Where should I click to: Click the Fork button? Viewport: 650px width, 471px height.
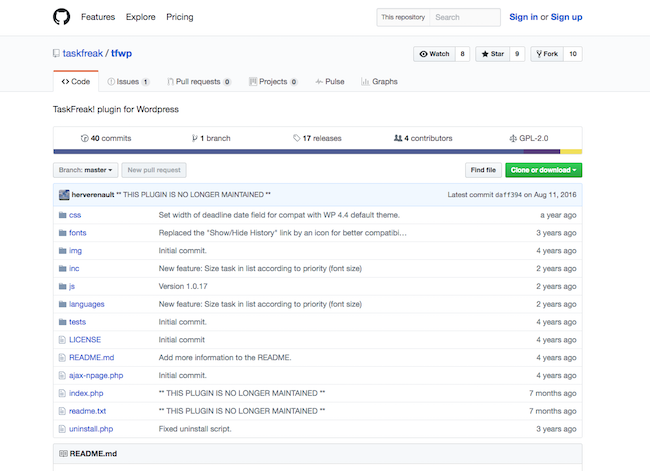point(547,54)
